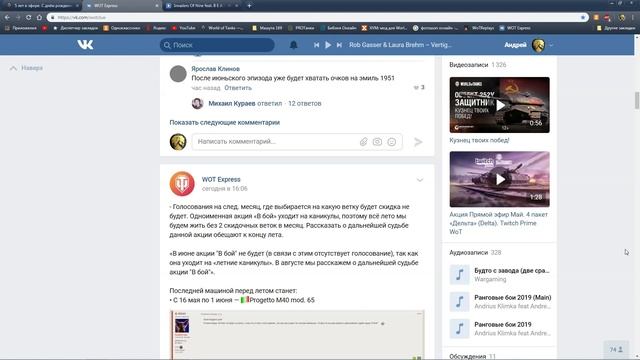640x360 pixels.
Task: Play Ранговые бои 2019 (Main) audio track
Action: pos(459,302)
